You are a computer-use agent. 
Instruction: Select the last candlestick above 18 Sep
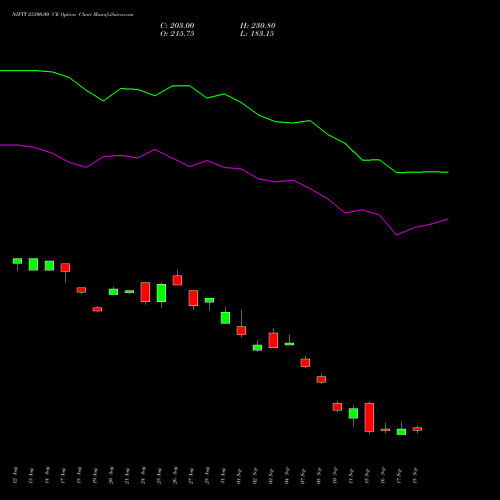(417, 429)
